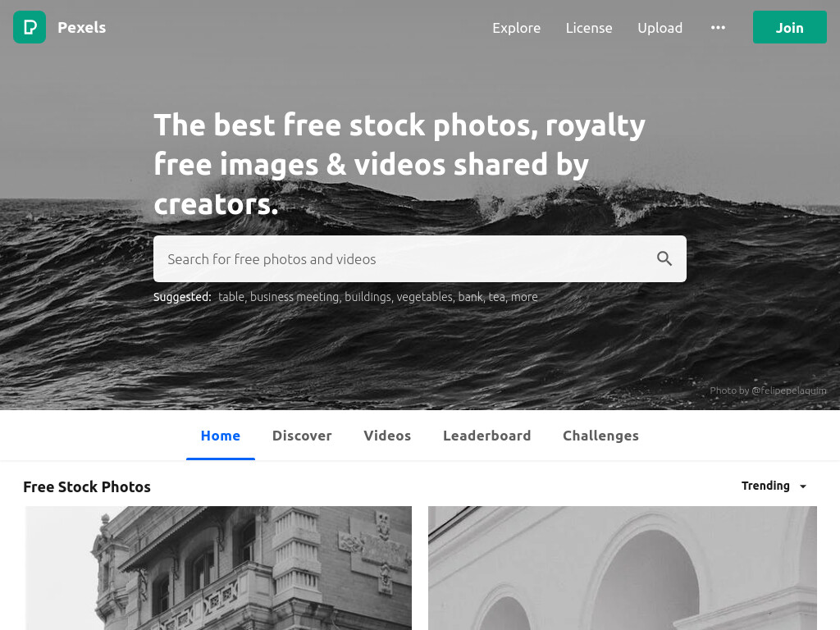
Task: Switch to the Discover tab
Action: coord(302,436)
